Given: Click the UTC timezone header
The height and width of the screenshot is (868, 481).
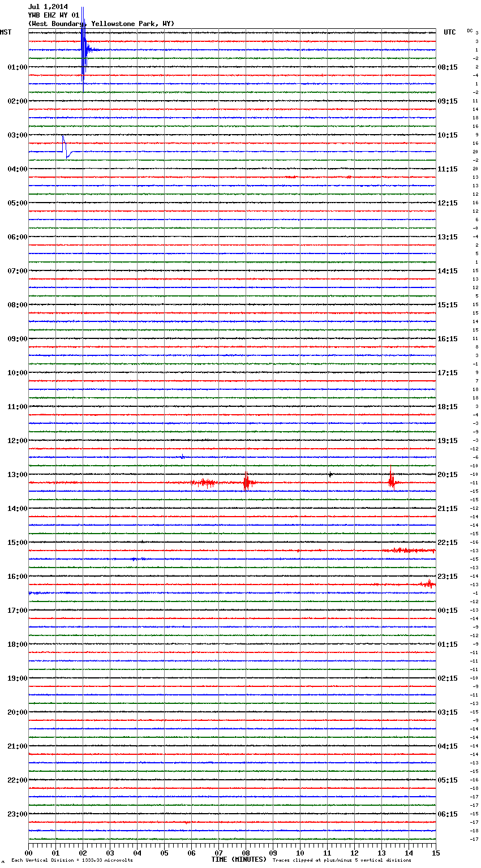Looking at the screenshot, I should pyautogui.click(x=450, y=32).
